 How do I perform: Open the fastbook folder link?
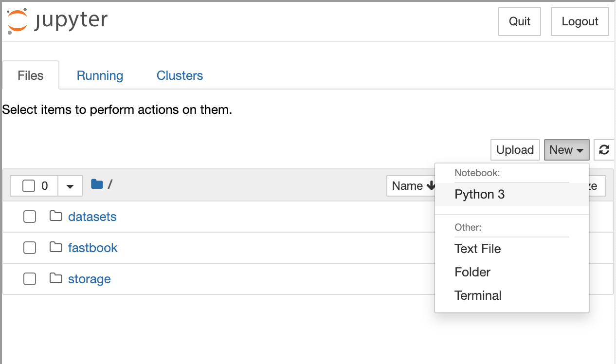(x=93, y=248)
